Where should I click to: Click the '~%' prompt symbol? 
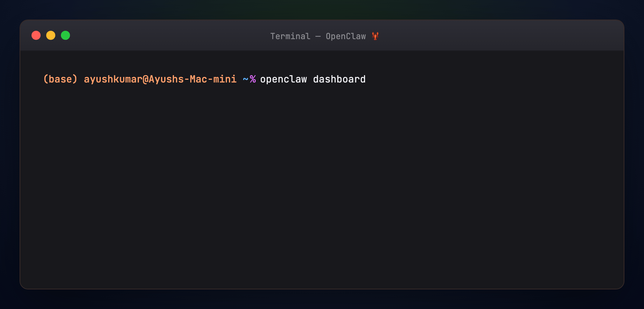249,79
